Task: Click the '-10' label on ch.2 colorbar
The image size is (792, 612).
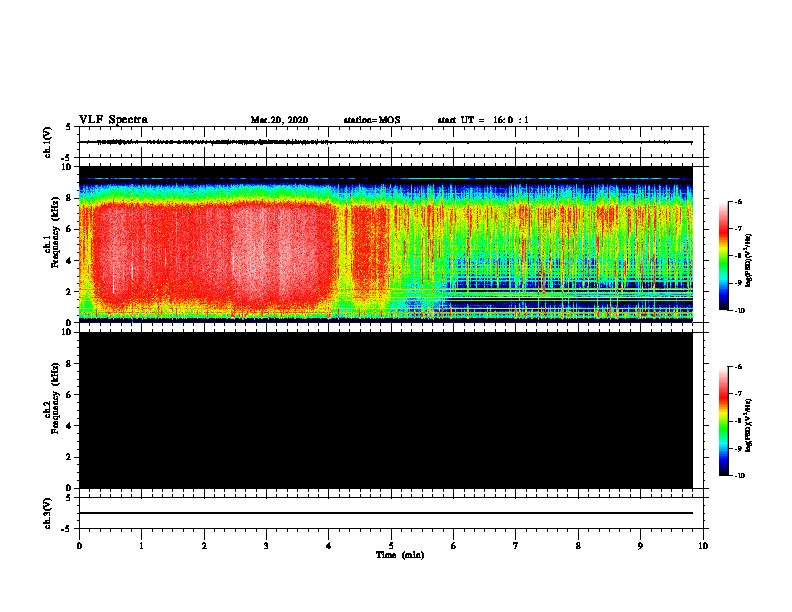Action: click(x=739, y=476)
